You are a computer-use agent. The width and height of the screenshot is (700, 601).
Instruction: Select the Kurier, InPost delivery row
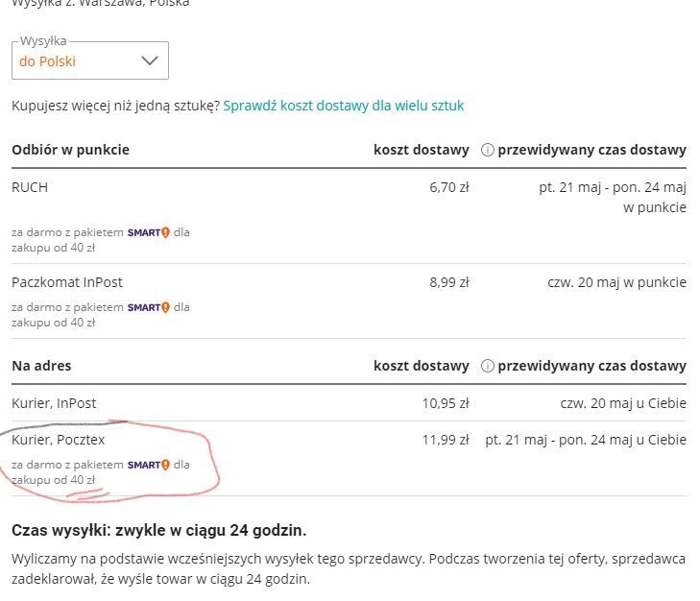(x=54, y=403)
